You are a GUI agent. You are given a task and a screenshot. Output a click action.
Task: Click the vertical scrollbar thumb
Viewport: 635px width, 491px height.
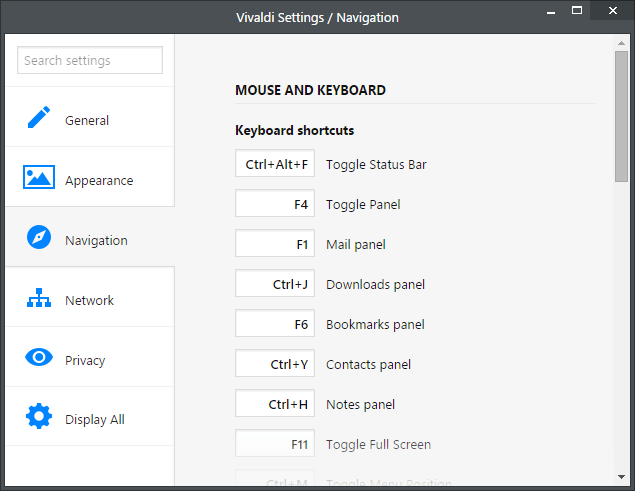pos(621,116)
